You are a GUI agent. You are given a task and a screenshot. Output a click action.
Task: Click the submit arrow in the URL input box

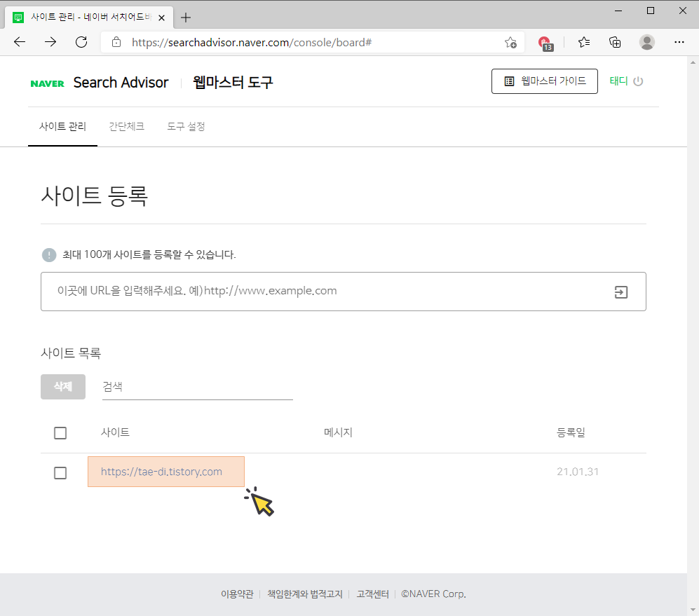pos(620,292)
